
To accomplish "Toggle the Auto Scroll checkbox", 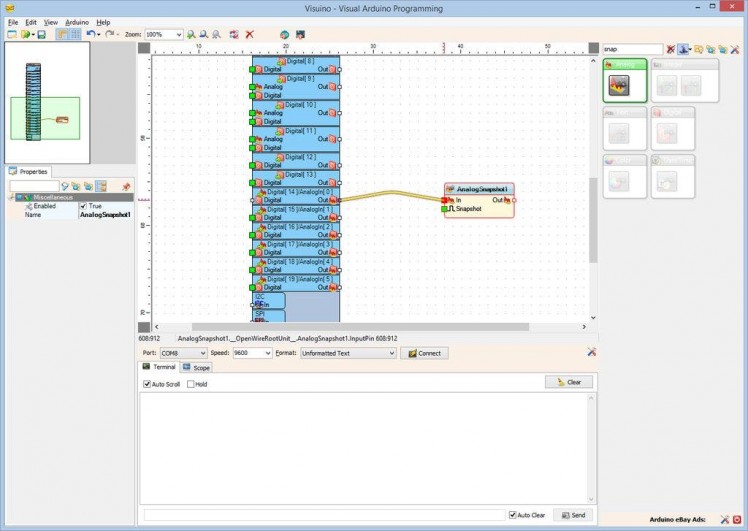I will pyautogui.click(x=148, y=384).
